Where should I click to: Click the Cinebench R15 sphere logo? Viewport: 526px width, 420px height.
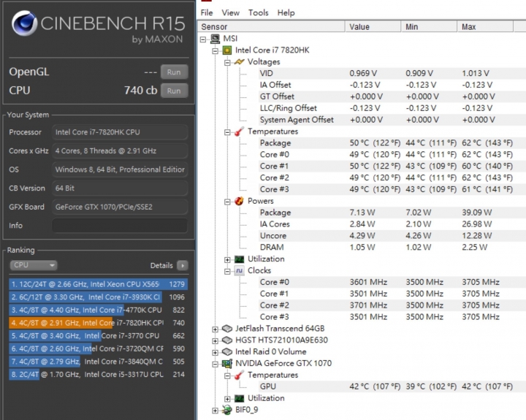[24, 23]
